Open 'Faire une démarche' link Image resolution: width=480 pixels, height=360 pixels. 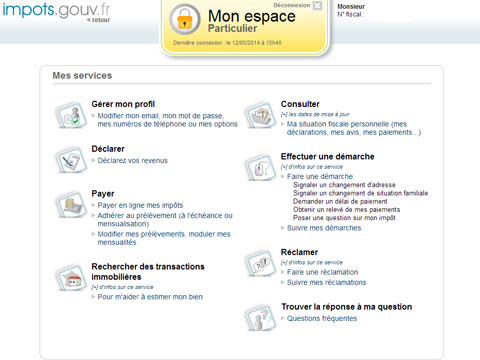tap(320, 177)
